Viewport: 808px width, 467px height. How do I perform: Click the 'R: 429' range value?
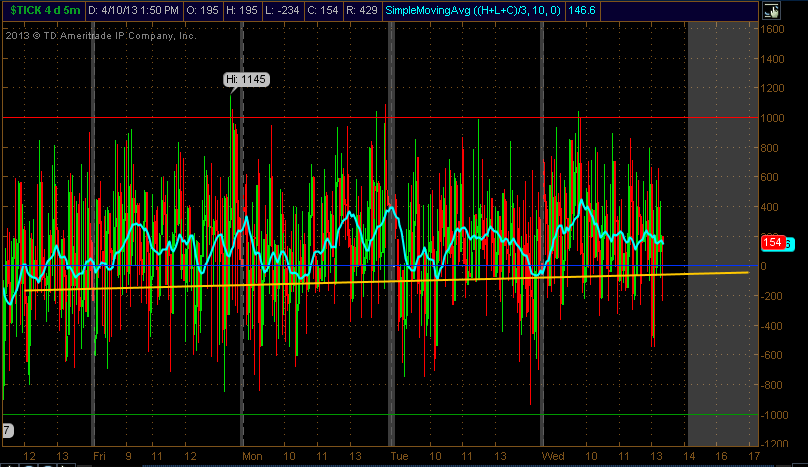point(362,10)
